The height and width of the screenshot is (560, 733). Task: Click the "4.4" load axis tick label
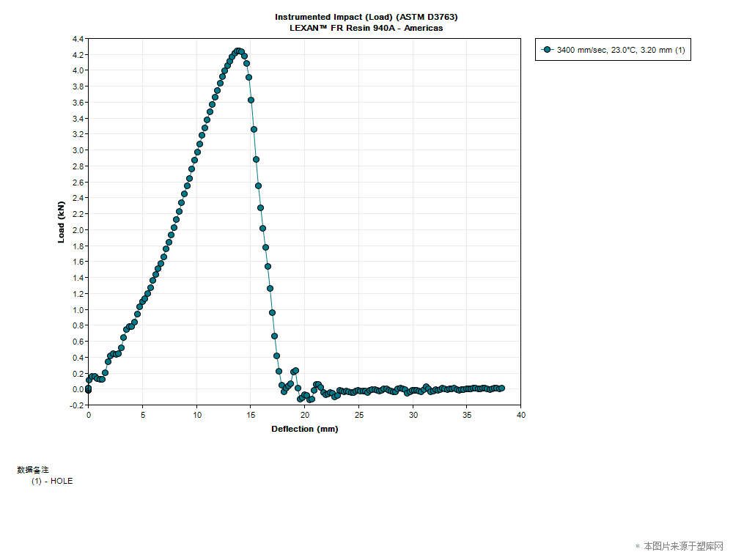(78, 39)
